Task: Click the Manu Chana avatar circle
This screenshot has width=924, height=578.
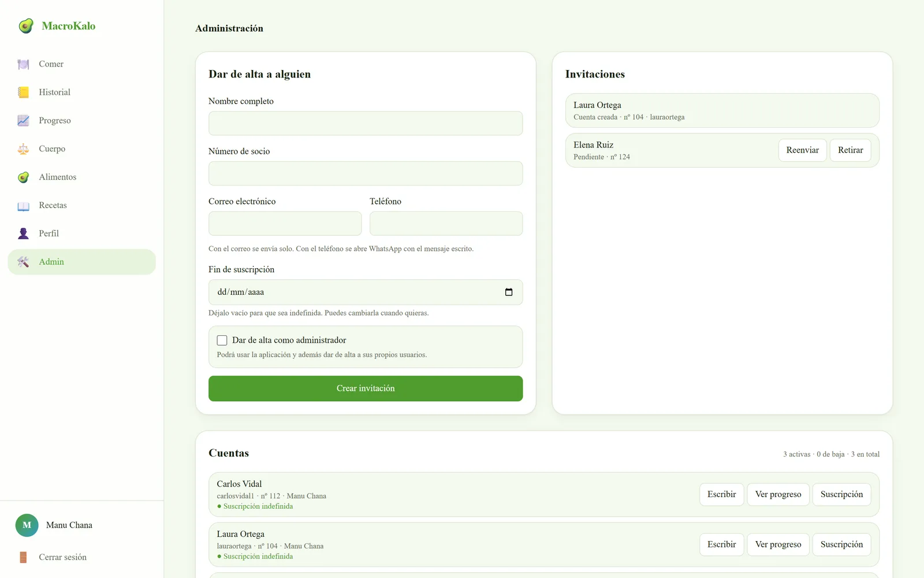Action: point(27,525)
